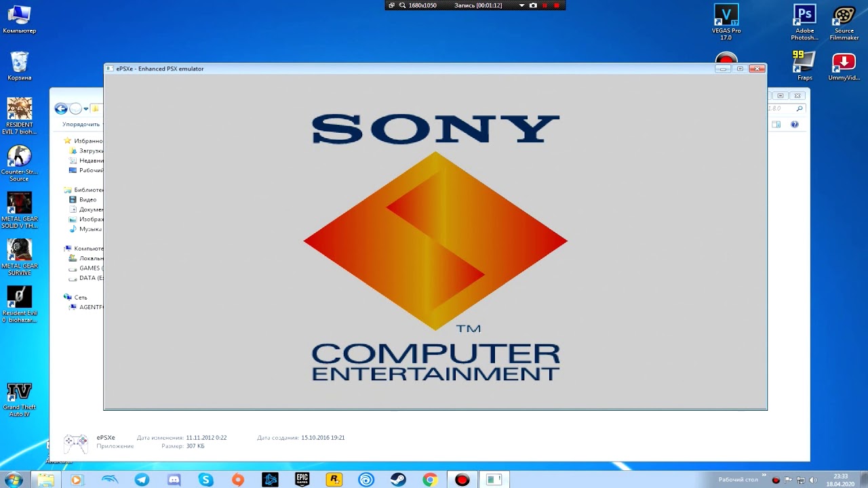Click the volume icon in system tray
The image size is (868, 488).
point(812,480)
